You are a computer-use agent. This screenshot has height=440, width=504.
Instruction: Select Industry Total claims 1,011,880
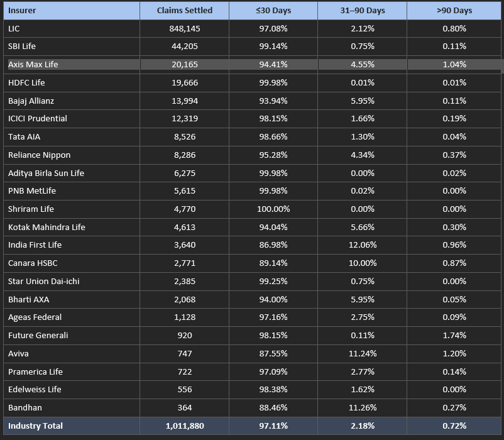click(x=185, y=426)
